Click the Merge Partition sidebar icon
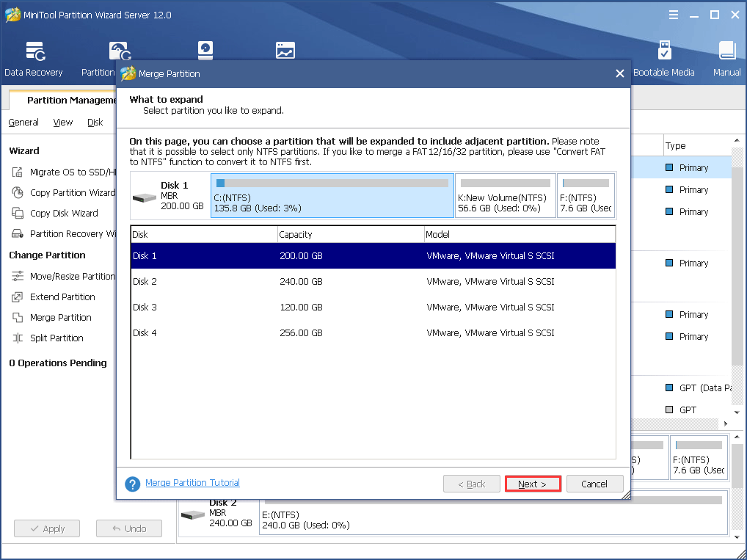This screenshot has height=560, width=747. point(18,317)
